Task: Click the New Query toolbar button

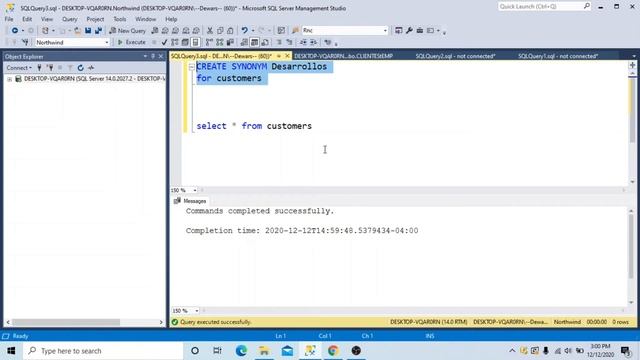Action: tap(127, 31)
